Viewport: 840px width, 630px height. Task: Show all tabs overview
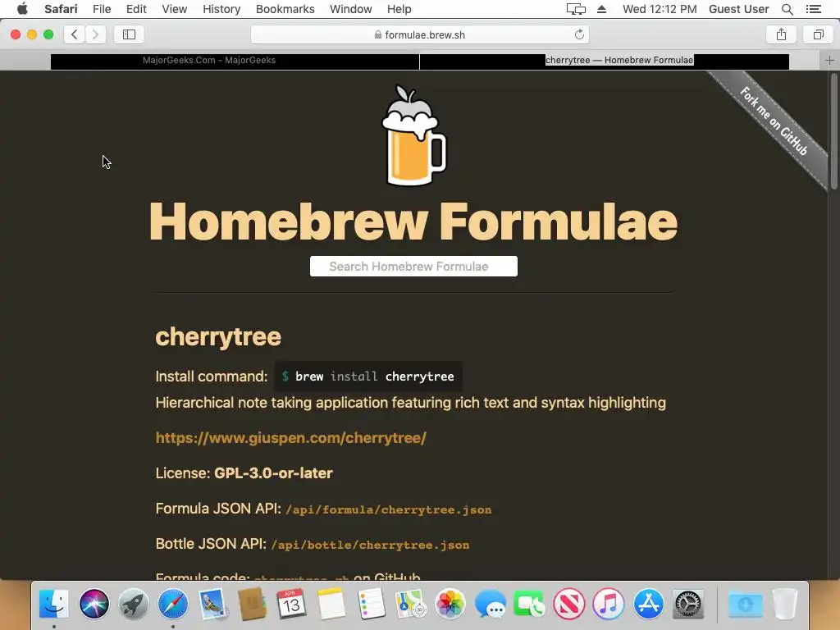pos(818,34)
